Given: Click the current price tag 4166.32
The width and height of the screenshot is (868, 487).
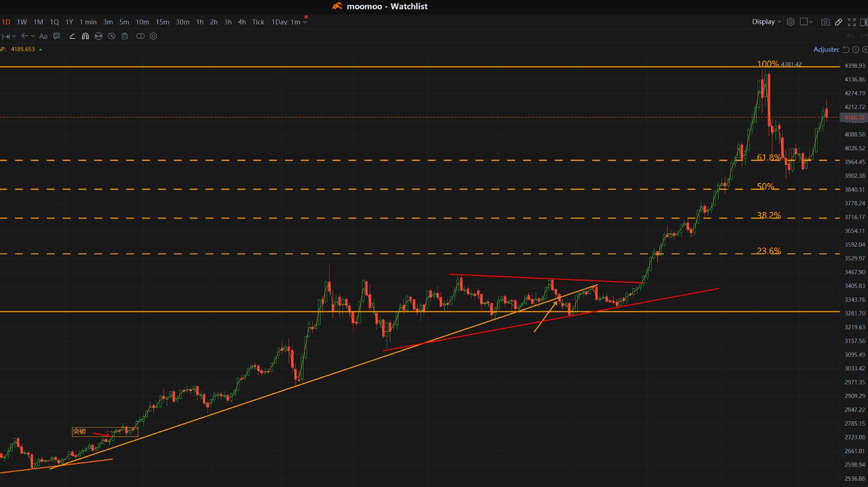Looking at the screenshot, I should point(854,118).
